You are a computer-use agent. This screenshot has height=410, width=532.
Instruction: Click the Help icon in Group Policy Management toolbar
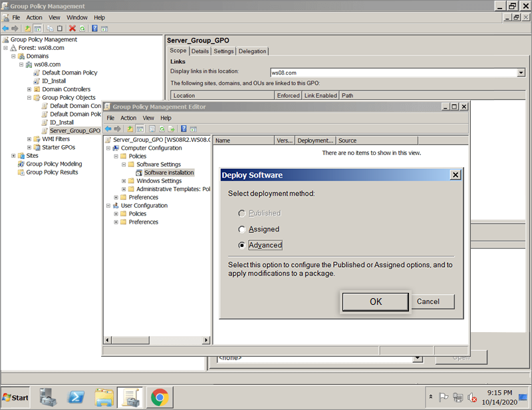[x=95, y=29]
